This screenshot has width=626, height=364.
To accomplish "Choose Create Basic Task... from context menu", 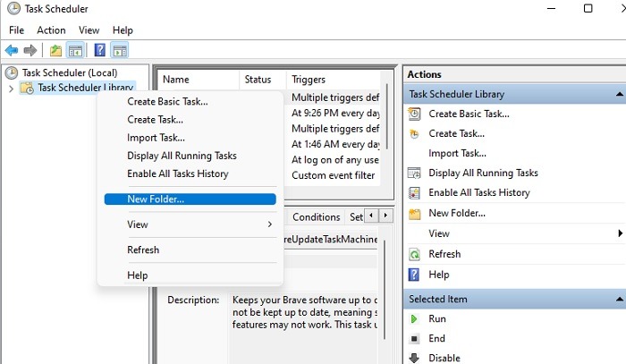I will [x=190, y=101].
